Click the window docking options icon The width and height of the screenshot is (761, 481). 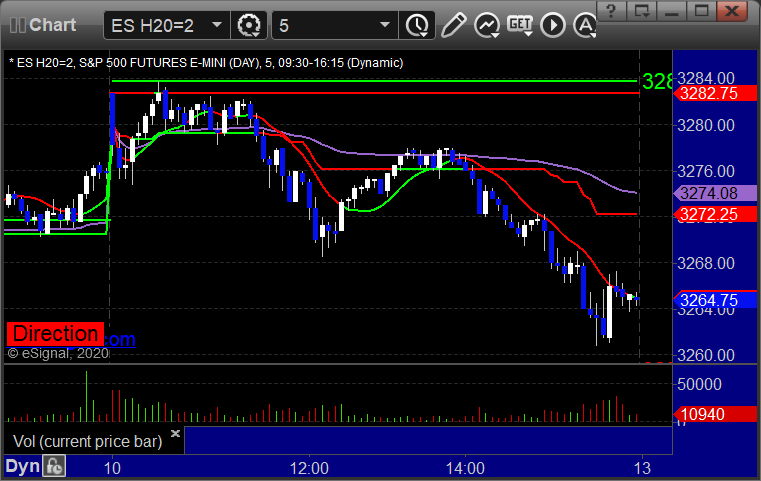pos(641,11)
